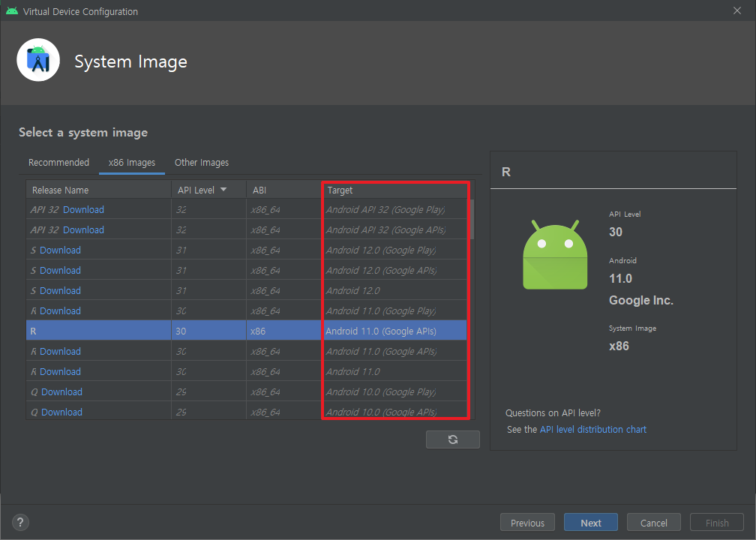The image size is (756, 540).
Task: Click the Android robot image in details panel
Action: pos(555,254)
